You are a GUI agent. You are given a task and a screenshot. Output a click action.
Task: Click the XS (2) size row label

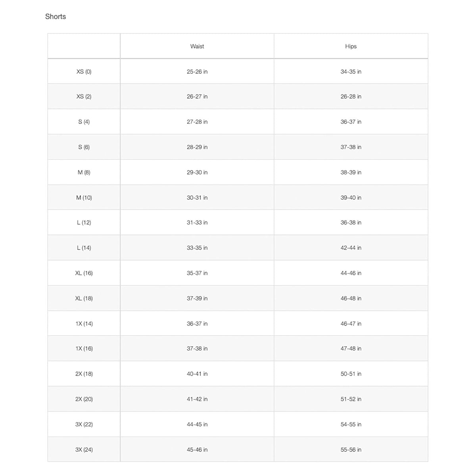click(84, 97)
